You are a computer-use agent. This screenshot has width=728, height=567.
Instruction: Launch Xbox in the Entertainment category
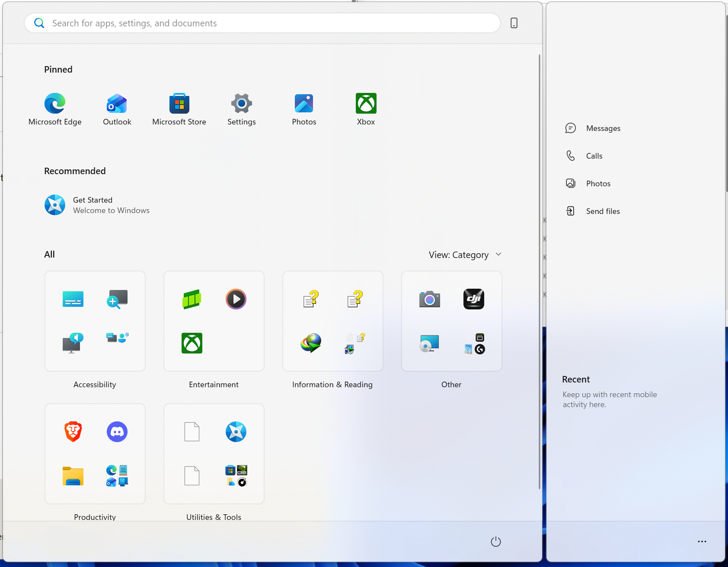point(192,343)
